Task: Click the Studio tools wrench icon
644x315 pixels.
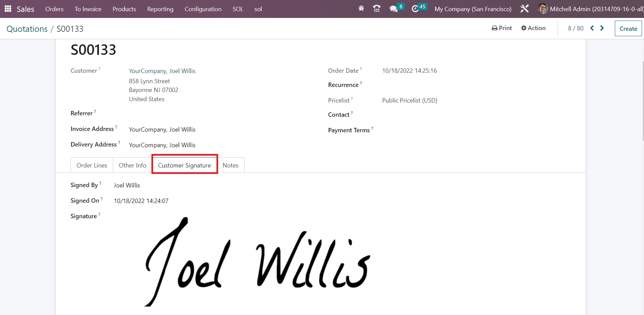Action: (524, 9)
